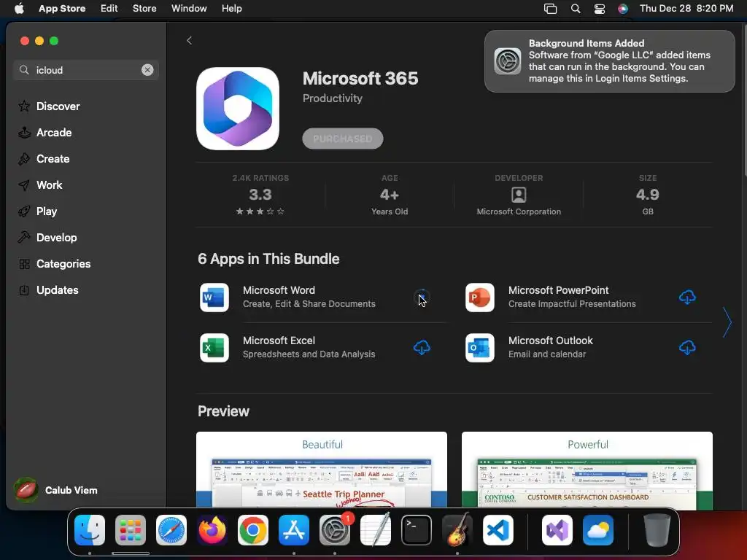Click the 4+ age rating
This screenshot has height=560, width=747.
click(390, 195)
